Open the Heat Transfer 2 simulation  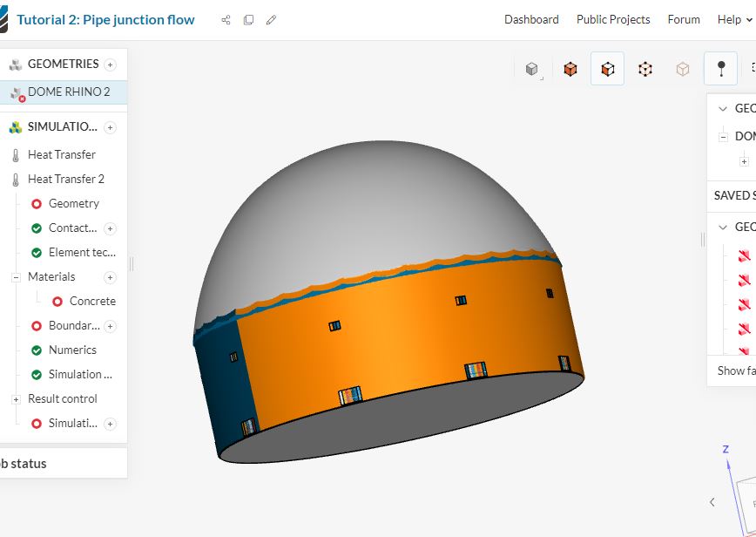pyautogui.click(x=65, y=179)
